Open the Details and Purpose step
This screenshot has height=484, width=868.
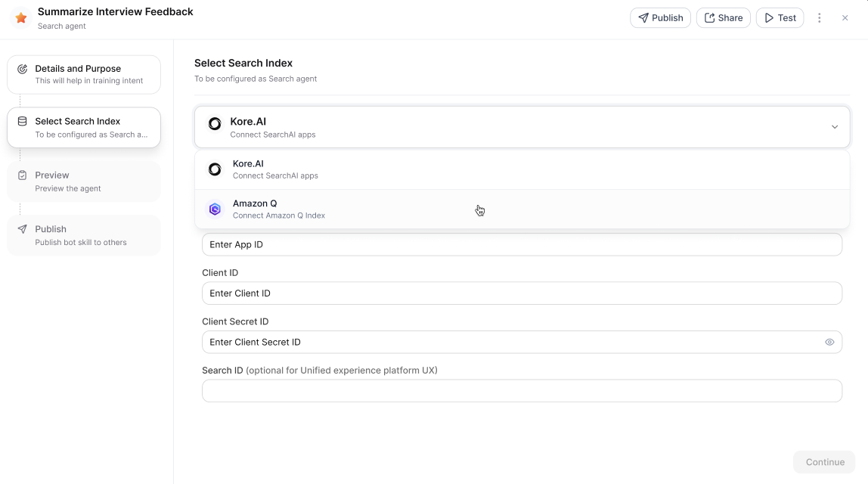pyautogui.click(x=84, y=74)
